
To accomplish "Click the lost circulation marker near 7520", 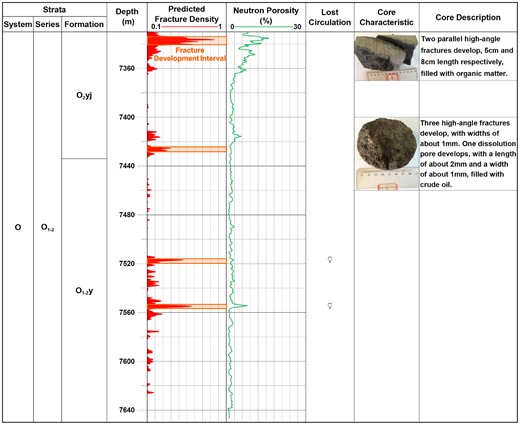I will [x=330, y=259].
